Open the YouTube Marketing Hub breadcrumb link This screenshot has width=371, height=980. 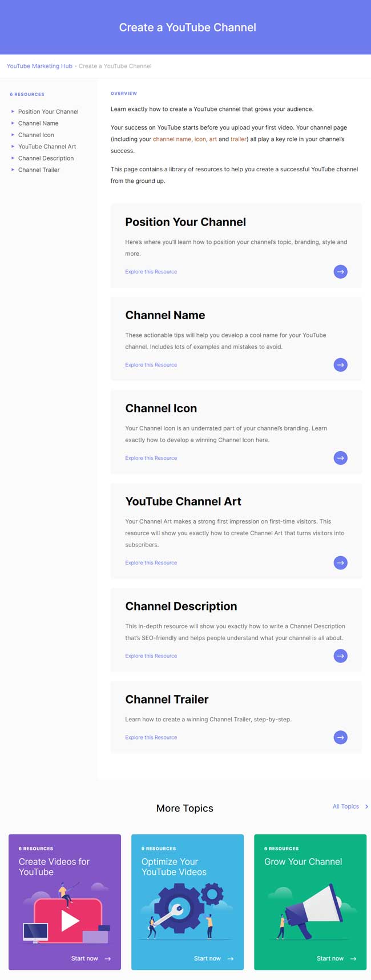point(39,66)
